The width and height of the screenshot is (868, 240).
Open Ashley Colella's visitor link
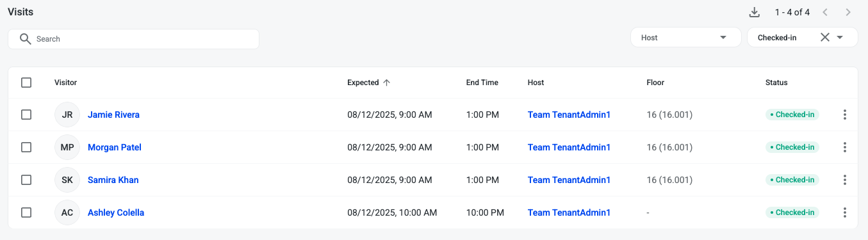(x=116, y=212)
